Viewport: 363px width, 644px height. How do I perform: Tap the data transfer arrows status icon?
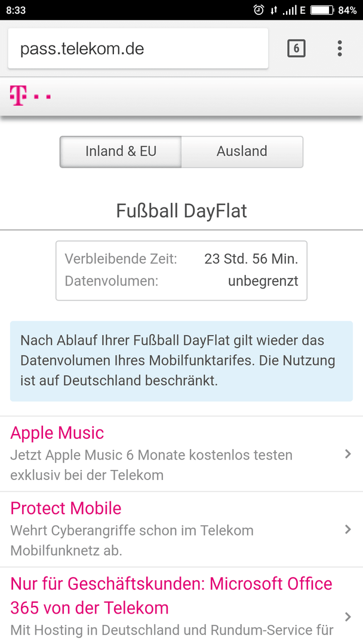[274, 10]
